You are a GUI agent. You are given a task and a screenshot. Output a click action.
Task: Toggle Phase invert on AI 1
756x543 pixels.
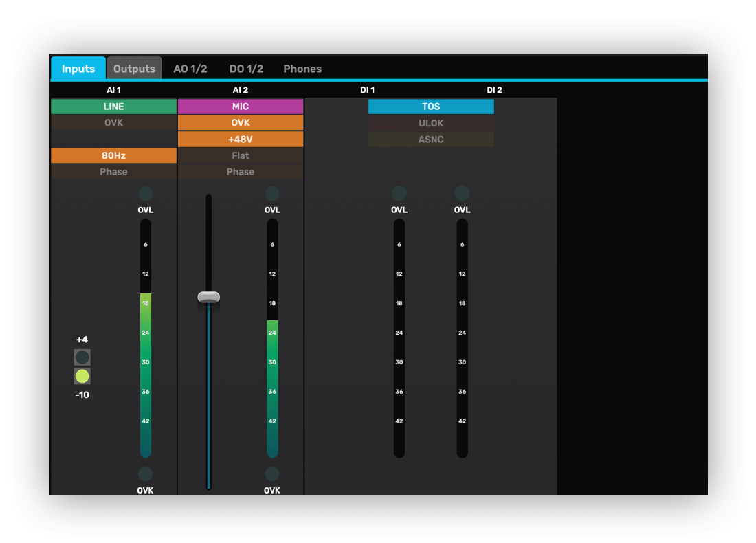point(114,172)
